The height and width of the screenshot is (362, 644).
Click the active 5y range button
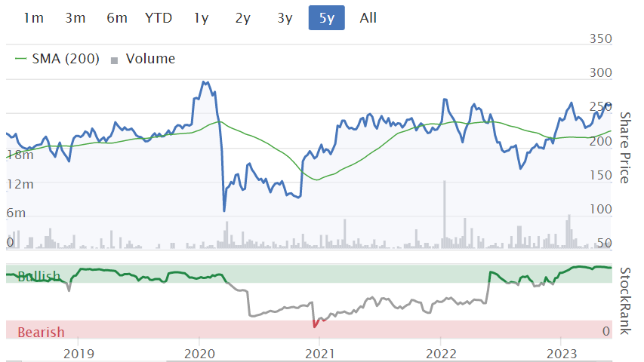326,18
